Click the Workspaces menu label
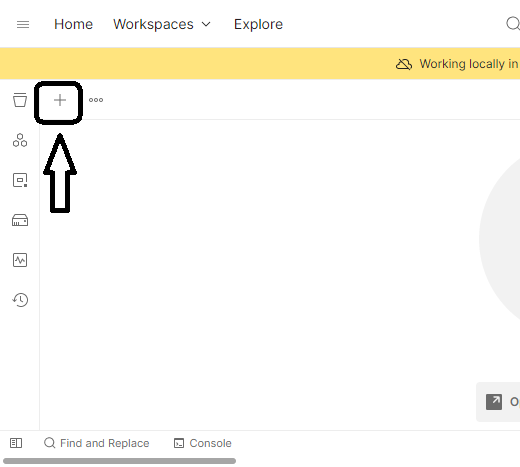The width and height of the screenshot is (520, 467). click(153, 24)
